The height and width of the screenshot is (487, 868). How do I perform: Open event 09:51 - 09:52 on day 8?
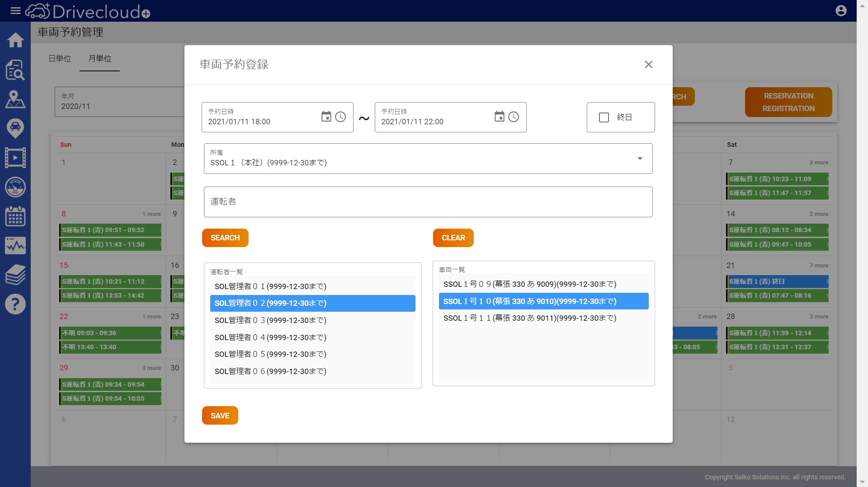click(x=110, y=230)
